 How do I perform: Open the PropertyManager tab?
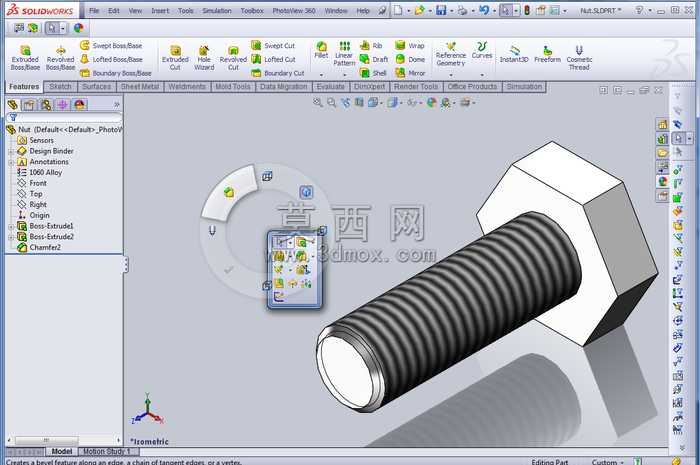pos(29,105)
